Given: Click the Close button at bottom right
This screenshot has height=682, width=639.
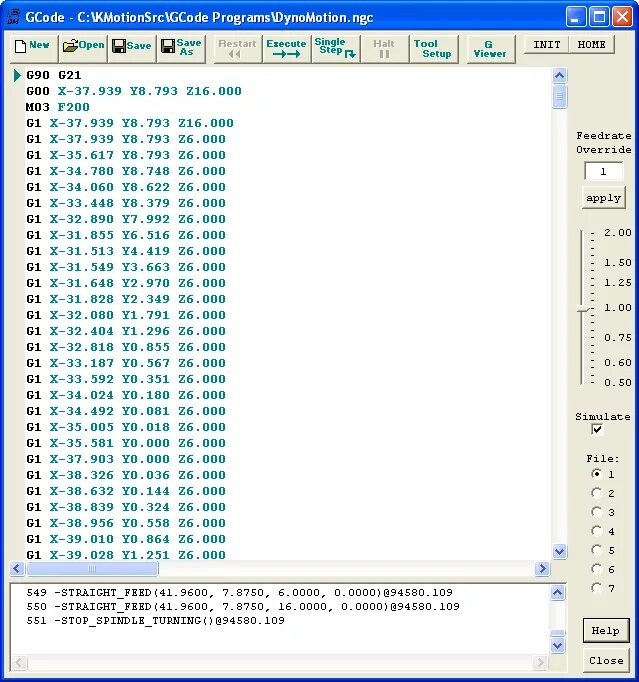Looking at the screenshot, I should (x=606, y=660).
